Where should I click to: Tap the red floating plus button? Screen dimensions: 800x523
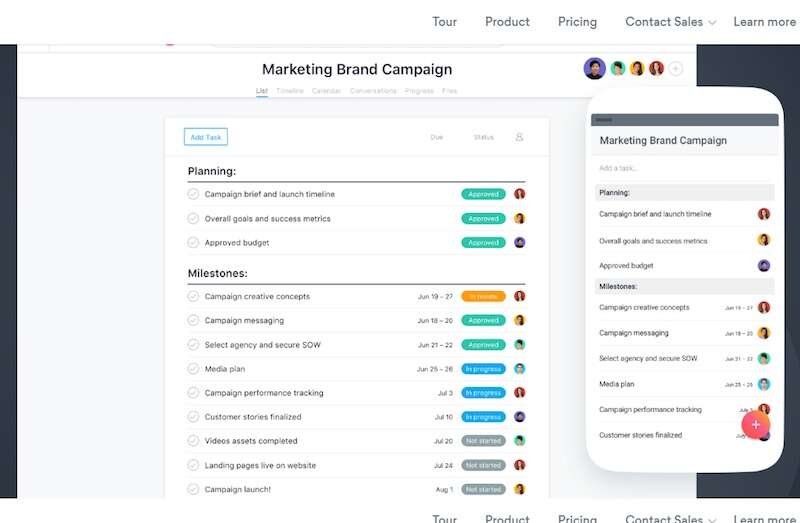[756, 424]
